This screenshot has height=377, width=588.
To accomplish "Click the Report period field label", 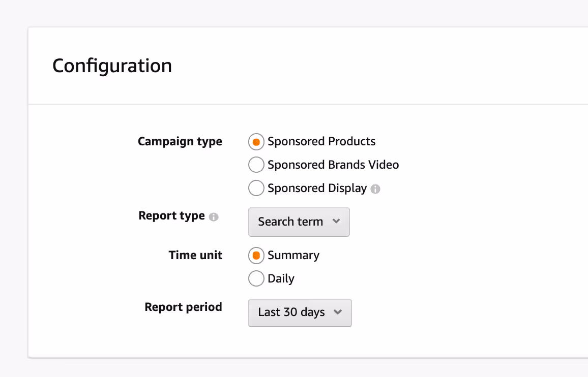I will coord(183,307).
